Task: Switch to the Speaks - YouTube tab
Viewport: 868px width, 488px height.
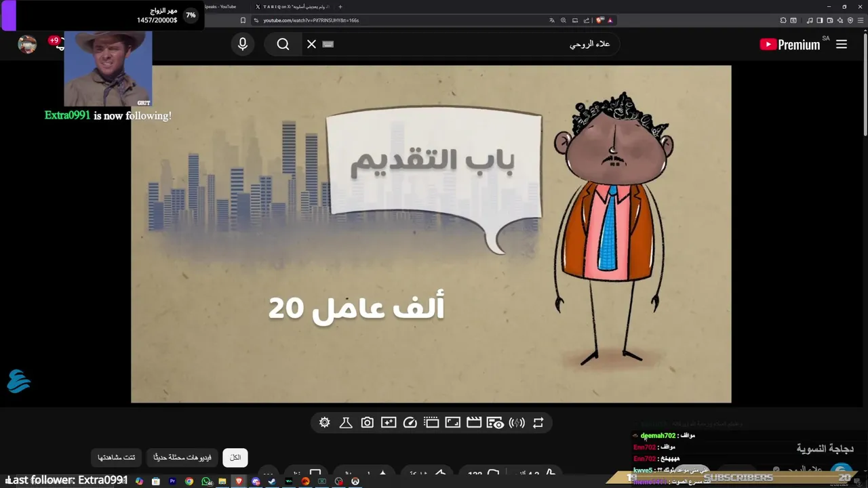Action: (x=220, y=7)
